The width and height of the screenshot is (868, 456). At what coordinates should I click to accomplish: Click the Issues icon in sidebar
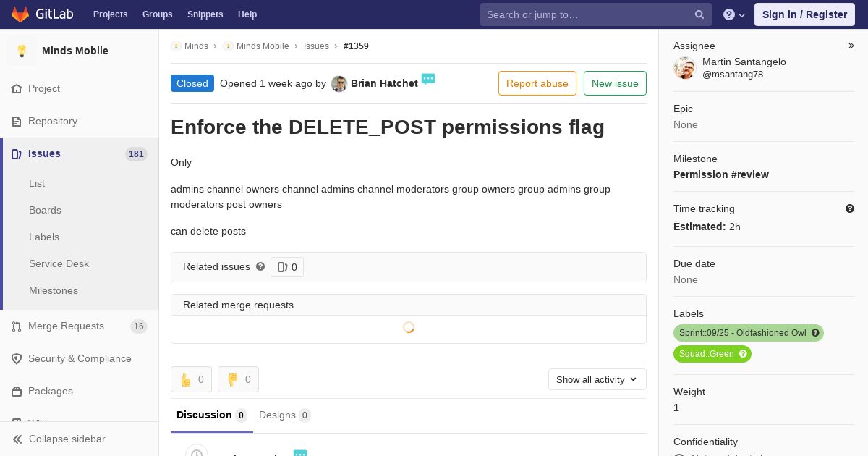click(x=17, y=154)
